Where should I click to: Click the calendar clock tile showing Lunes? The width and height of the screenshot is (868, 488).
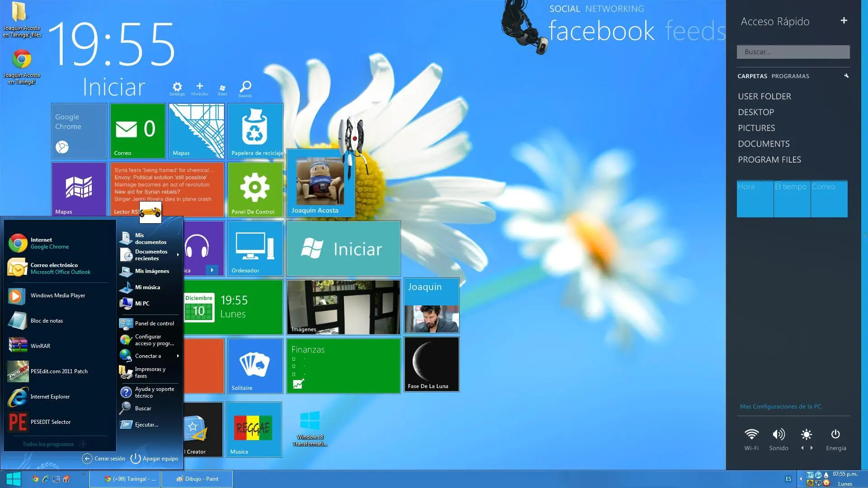pos(233,307)
